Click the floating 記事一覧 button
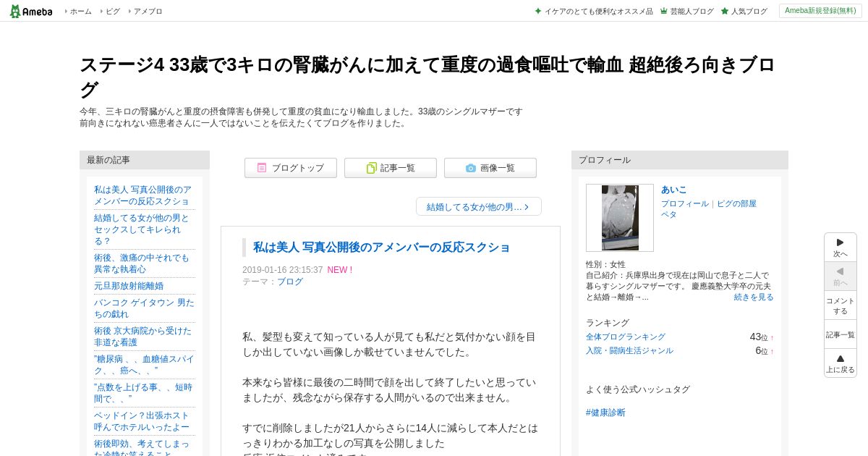Image resolution: width=868 pixels, height=456 pixels. tap(841, 334)
